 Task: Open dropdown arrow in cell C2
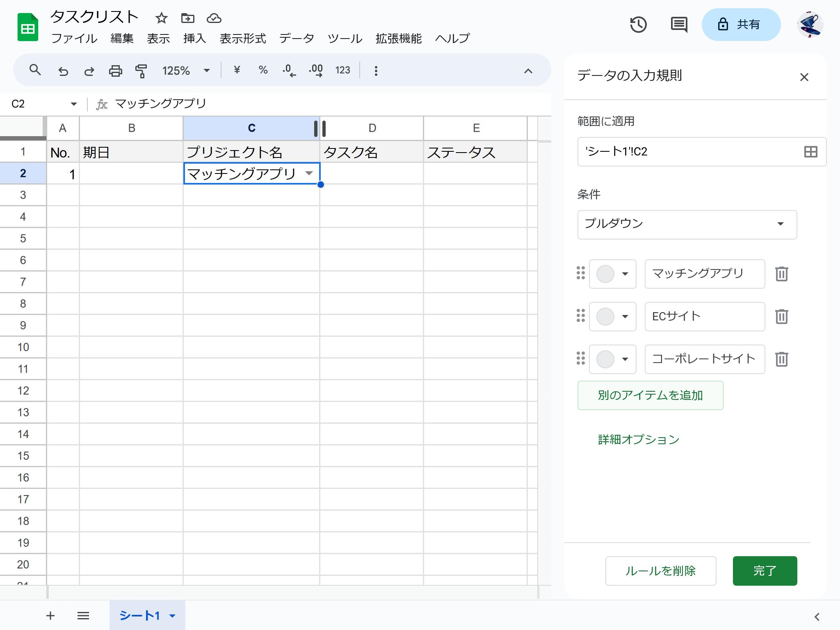click(x=309, y=173)
